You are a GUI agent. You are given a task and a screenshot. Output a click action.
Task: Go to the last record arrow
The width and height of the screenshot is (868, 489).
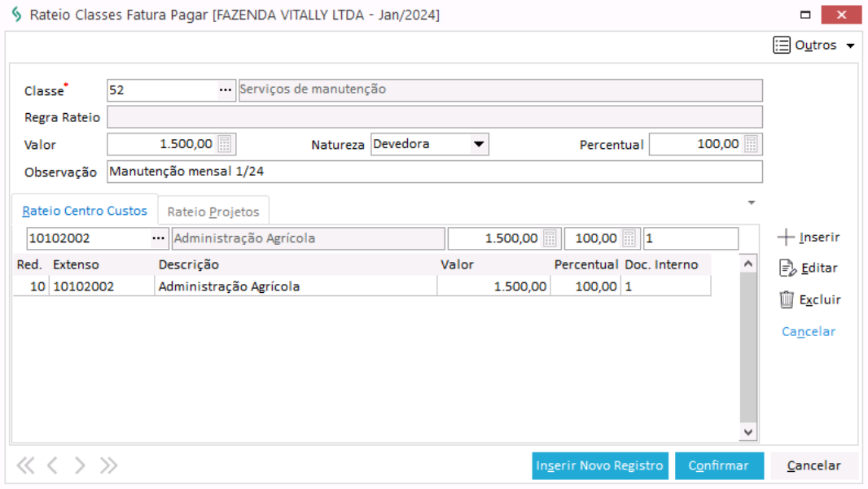(x=108, y=465)
